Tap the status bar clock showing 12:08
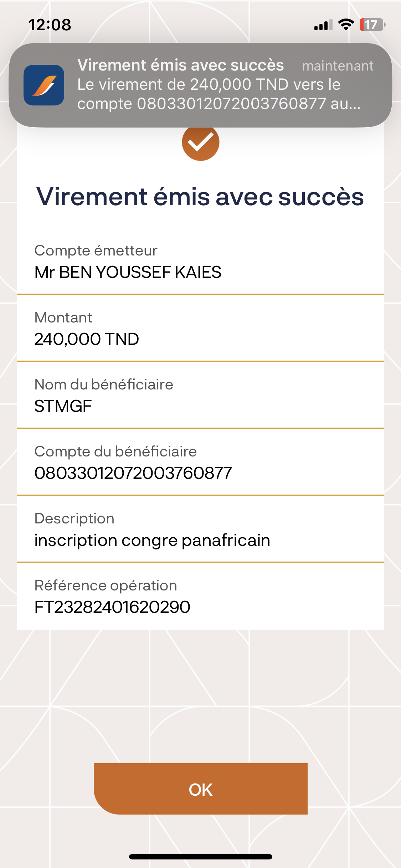This screenshot has height=868, width=401. point(50,25)
